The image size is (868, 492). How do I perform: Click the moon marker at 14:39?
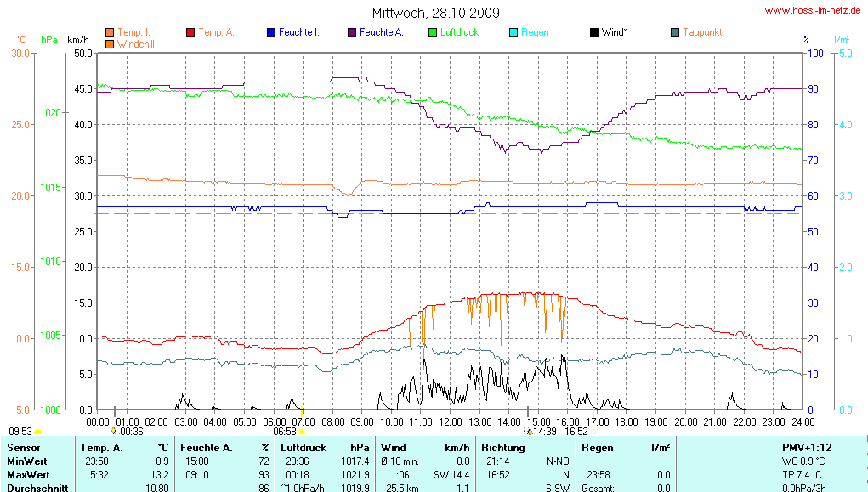(529, 431)
